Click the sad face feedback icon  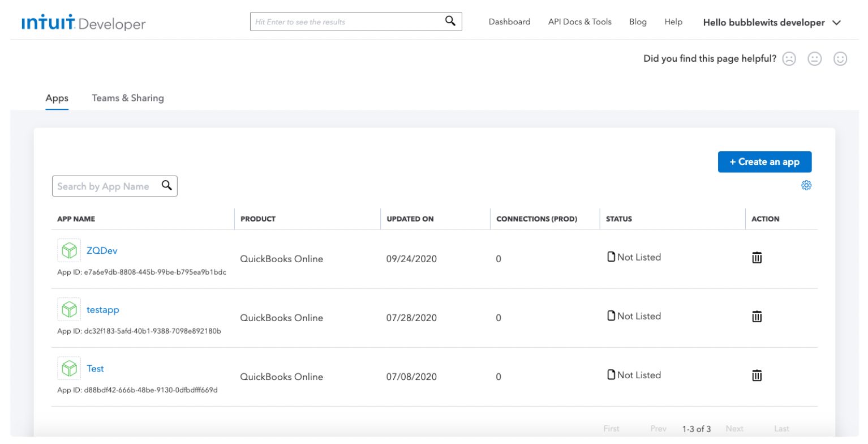789,59
